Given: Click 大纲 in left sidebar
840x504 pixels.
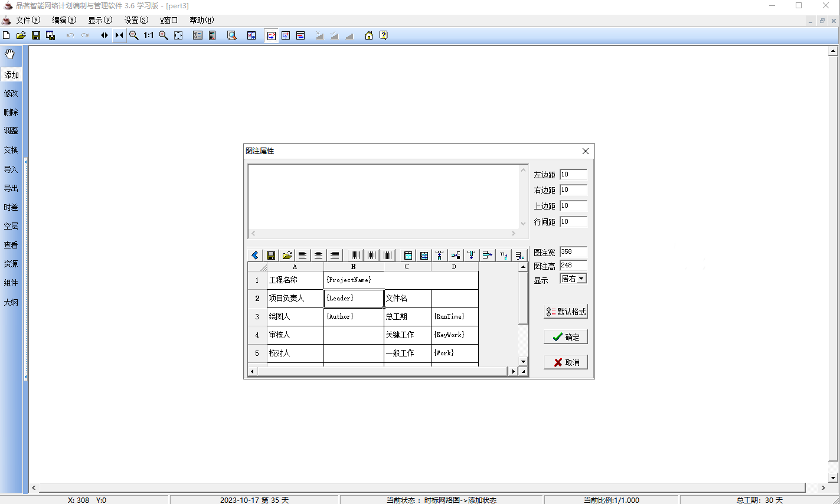Looking at the screenshot, I should [x=11, y=302].
